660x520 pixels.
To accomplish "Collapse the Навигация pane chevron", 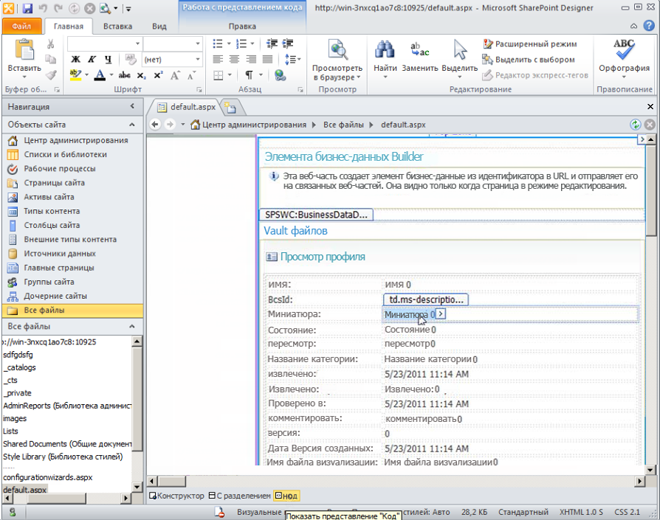I will tap(132, 107).
